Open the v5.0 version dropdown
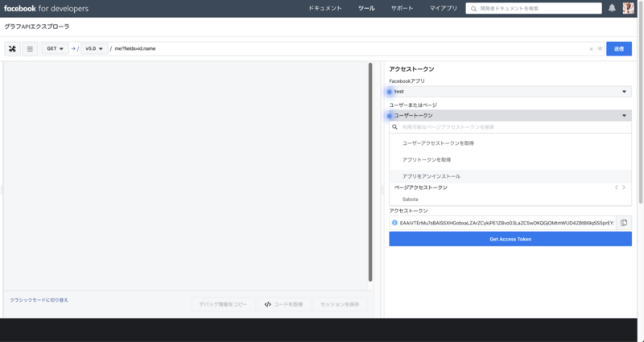Screen dimensions: 644x342 [x=94, y=48]
